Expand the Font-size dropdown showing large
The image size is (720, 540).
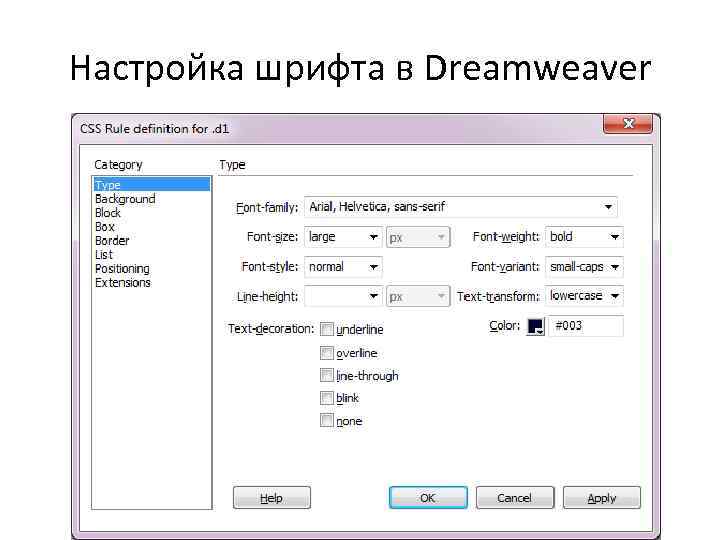(343, 237)
